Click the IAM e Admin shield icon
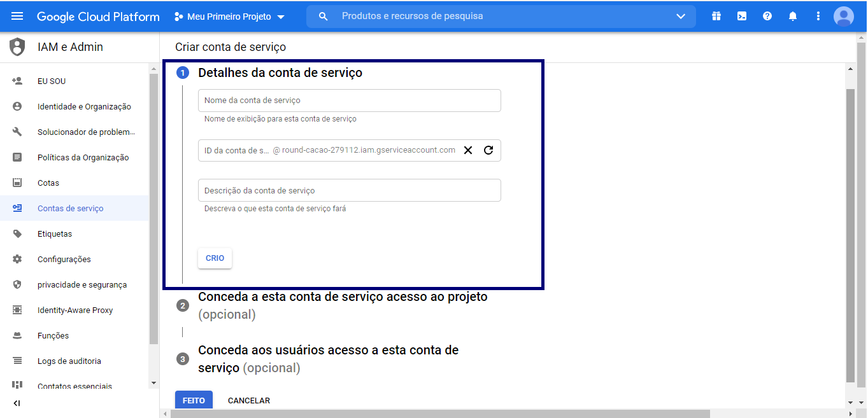Screen dimensions: 868x418 pyautogui.click(x=17, y=47)
